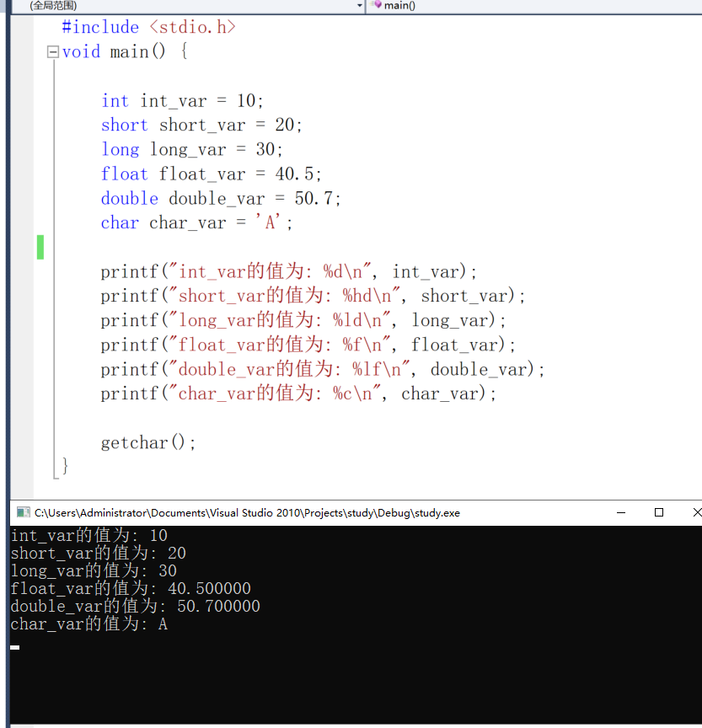Click the printf line with %d format

pos(288,271)
